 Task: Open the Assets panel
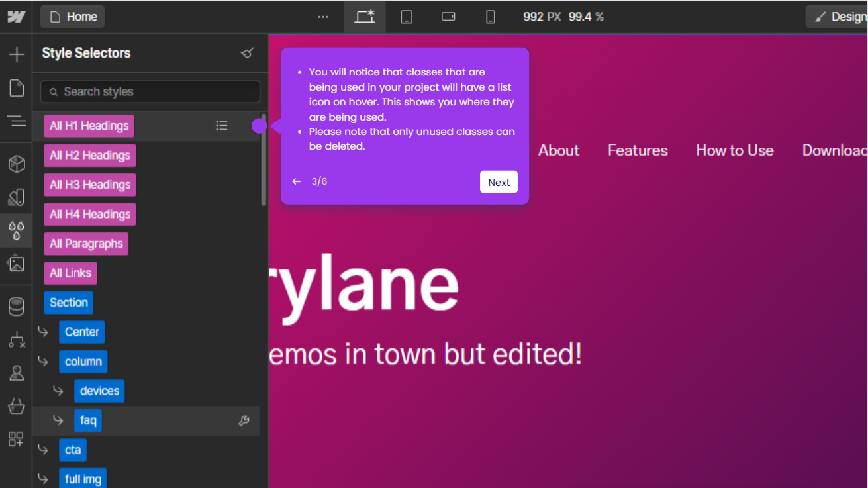[x=16, y=264]
